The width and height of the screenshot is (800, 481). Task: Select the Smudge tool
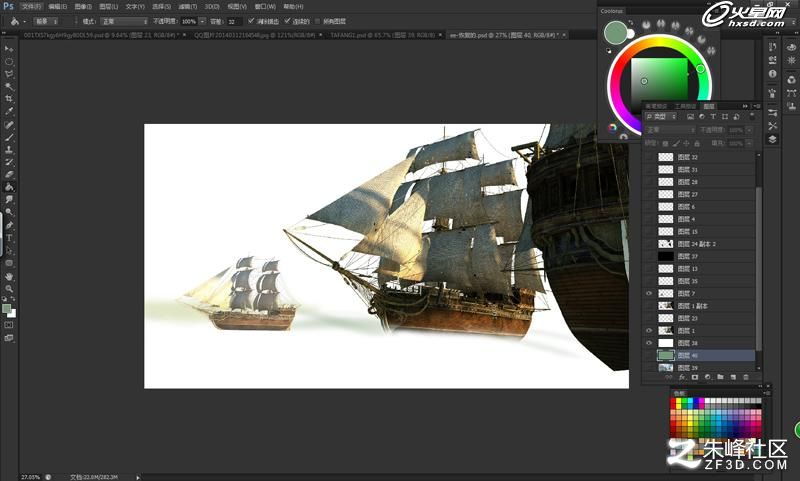(x=9, y=199)
